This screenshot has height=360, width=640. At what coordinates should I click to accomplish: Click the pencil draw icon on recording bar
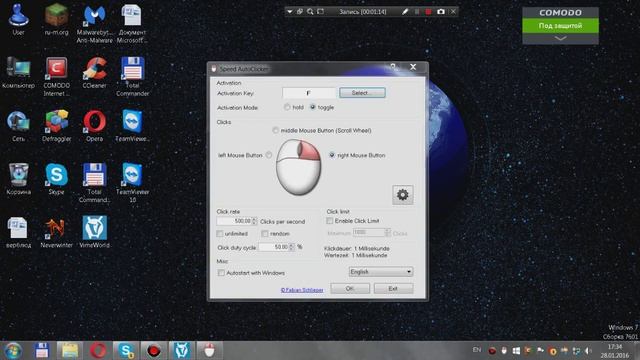click(405, 11)
